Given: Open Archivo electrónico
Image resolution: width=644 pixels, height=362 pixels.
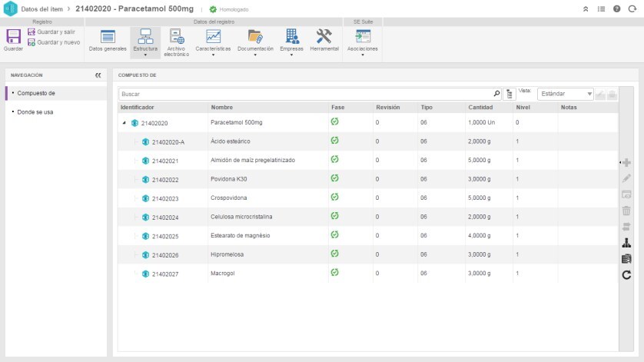Looking at the screenshot, I should coord(177,41).
